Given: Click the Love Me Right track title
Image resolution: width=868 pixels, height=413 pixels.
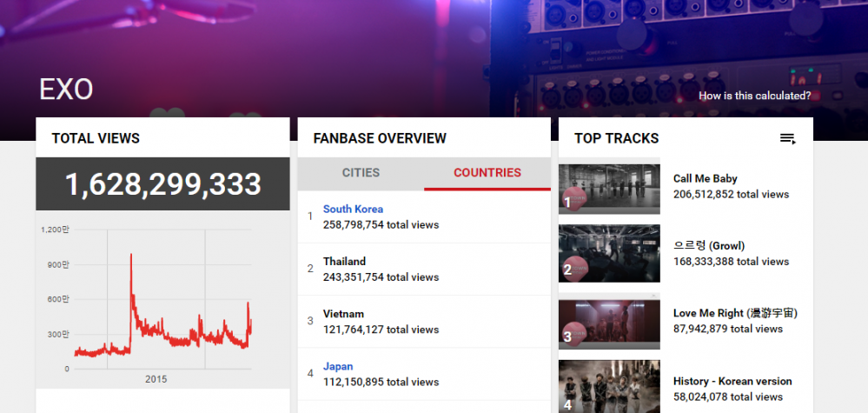Looking at the screenshot, I should [x=735, y=313].
